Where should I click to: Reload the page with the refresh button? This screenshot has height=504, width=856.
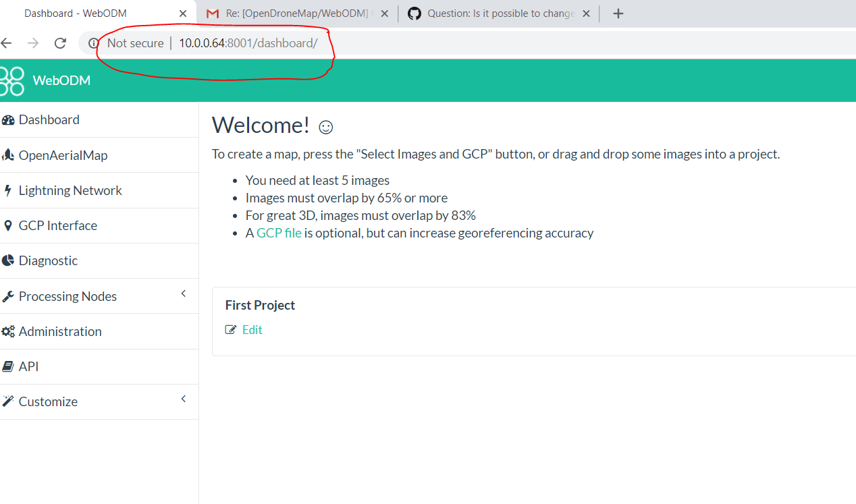60,43
